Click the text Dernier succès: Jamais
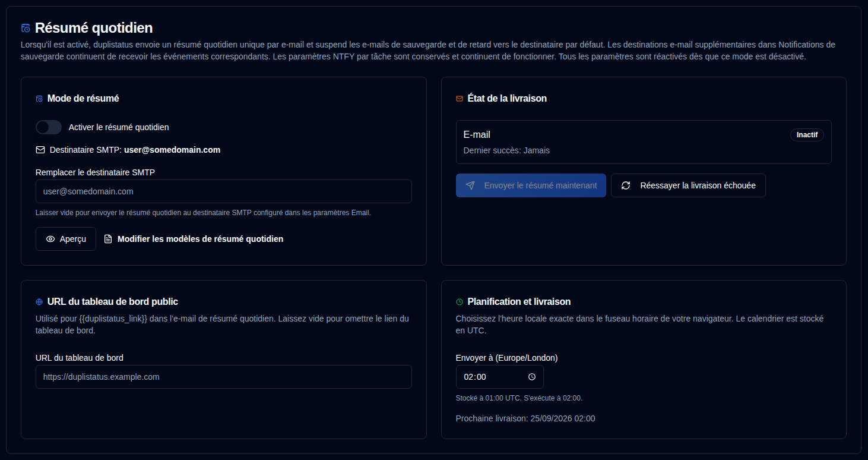868x460 pixels. click(x=506, y=150)
